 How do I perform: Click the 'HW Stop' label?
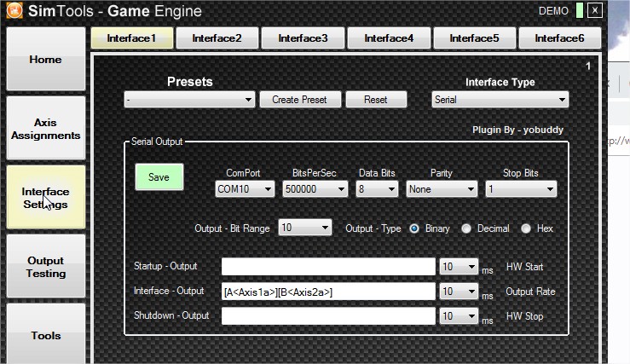click(x=524, y=316)
